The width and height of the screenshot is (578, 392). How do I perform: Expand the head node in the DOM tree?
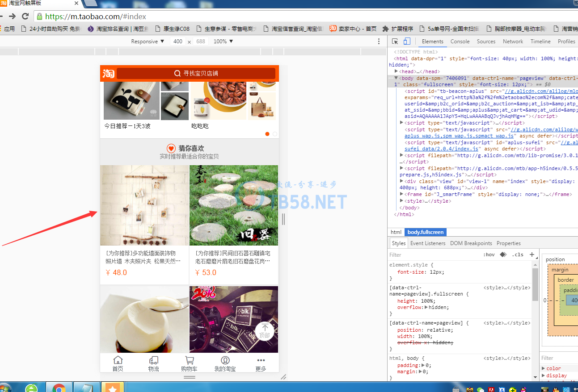[x=397, y=71]
